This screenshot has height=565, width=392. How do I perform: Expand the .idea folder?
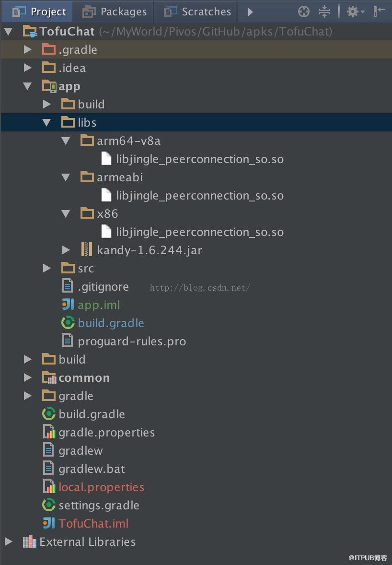coord(27,68)
